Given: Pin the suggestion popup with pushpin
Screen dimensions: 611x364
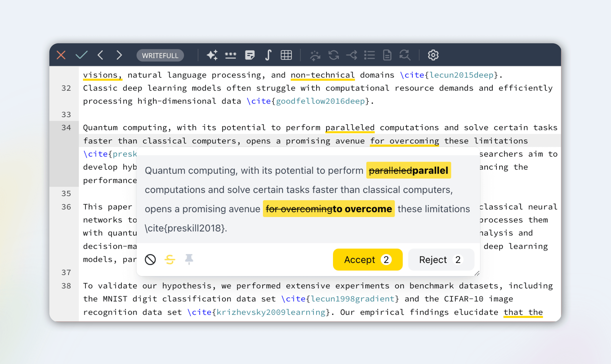Looking at the screenshot, I should click(189, 259).
